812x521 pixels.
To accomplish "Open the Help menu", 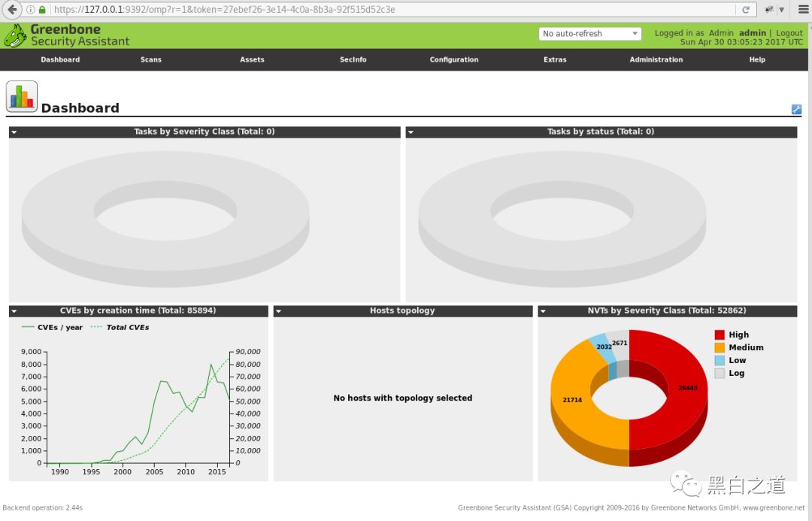I will point(757,59).
